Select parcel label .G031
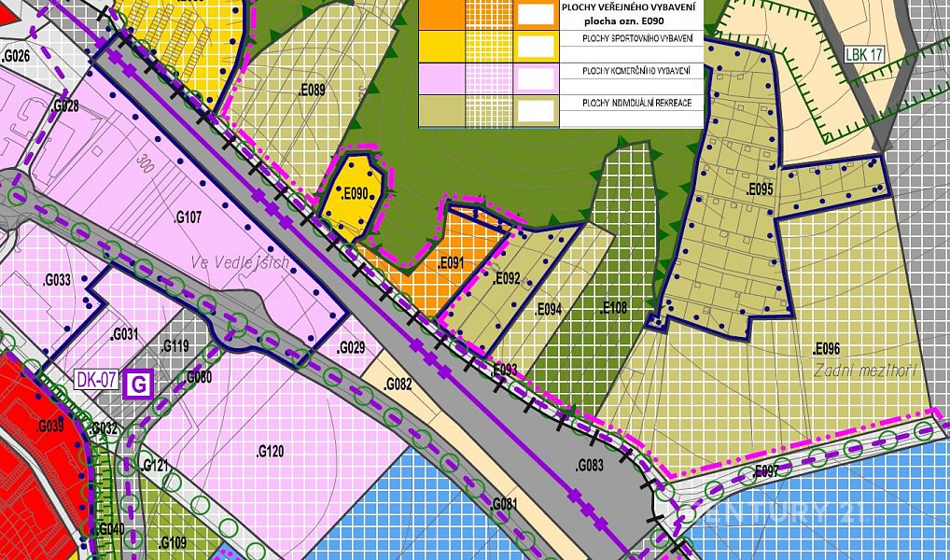Image resolution: width=950 pixels, height=560 pixels. click(125, 334)
